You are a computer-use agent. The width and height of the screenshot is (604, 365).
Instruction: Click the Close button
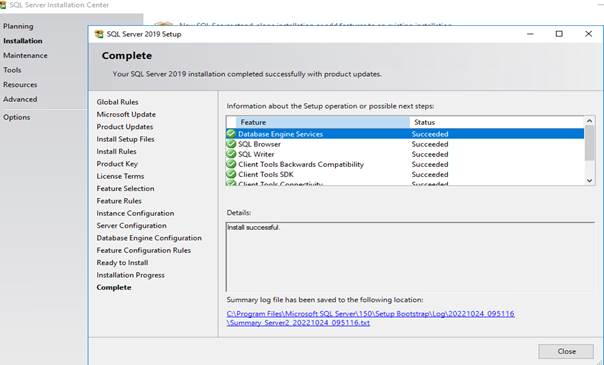pos(566,351)
